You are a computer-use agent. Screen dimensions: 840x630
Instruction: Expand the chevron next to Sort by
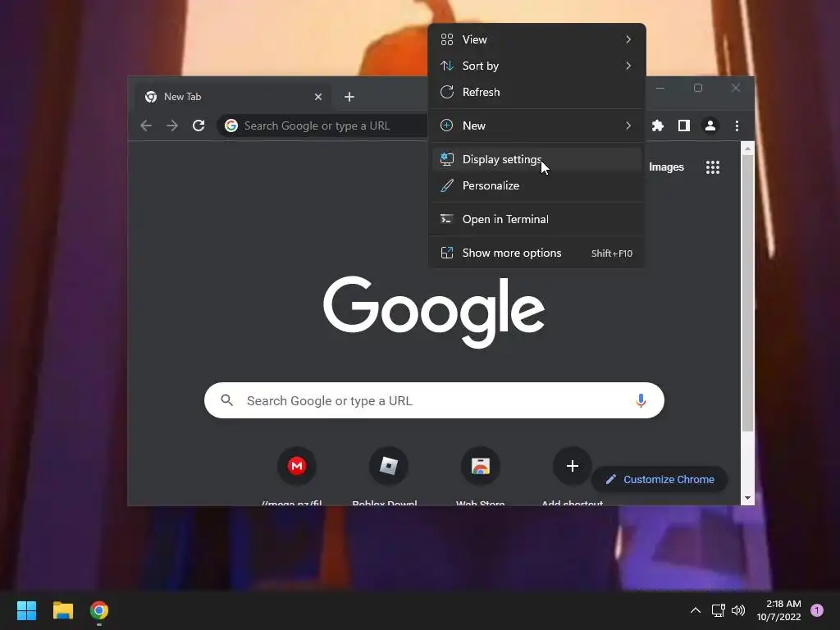pyautogui.click(x=628, y=66)
